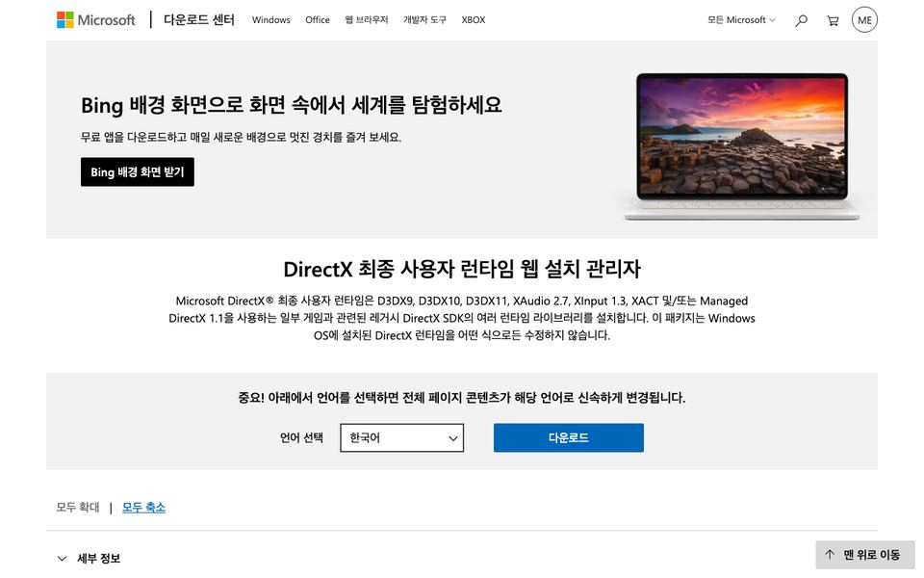The width and height of the screenshot is (924, 578).
Task: Open the Office menu item
Action: pyautogui.click(x=318, y=20)
